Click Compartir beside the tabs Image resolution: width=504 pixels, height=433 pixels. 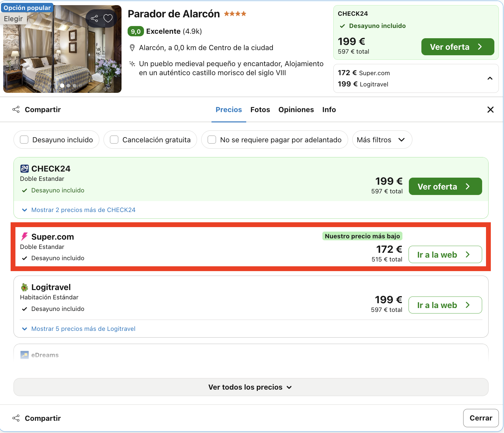pos(36,110)
